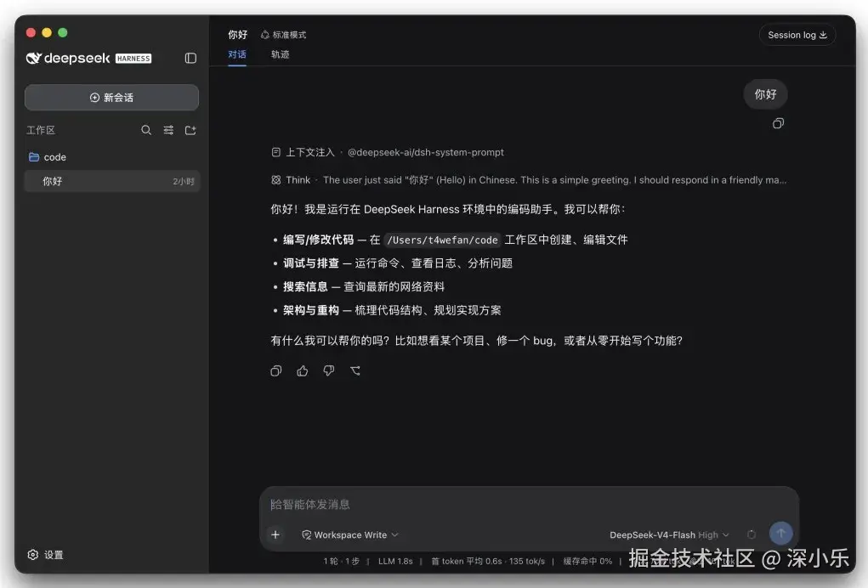The width and height of the screenshot is (868, 588).
Task: Click the 工作区 section label
Action: [x=41, y=130]
